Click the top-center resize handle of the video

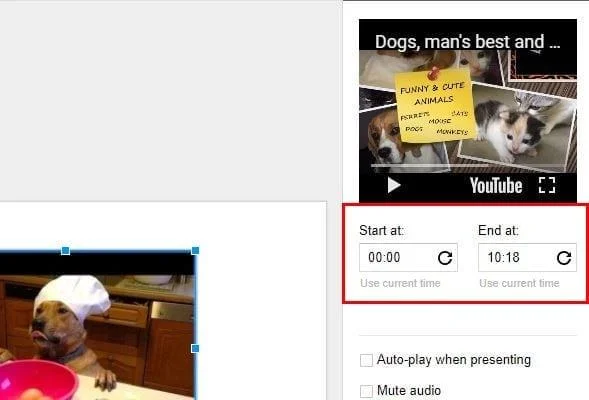coord(65,251)
